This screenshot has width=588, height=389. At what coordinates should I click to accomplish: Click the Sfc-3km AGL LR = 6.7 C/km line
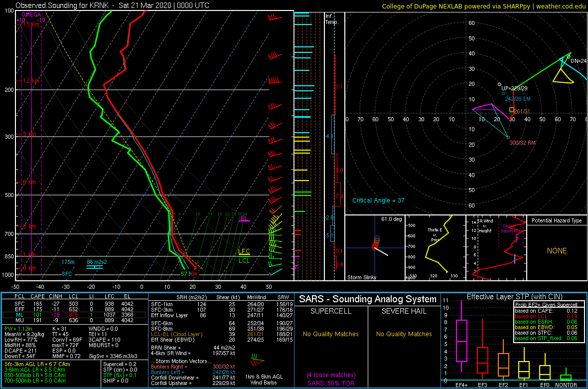(37, 364)
